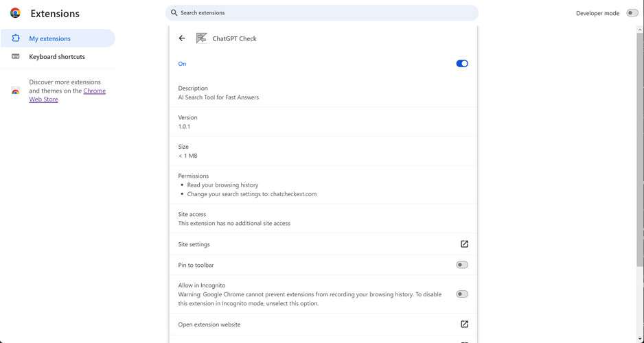Viewport: 644px width, 343px height.
Task: Click the back arrow next to ChatGPT Check
Action: coord(182,38)
